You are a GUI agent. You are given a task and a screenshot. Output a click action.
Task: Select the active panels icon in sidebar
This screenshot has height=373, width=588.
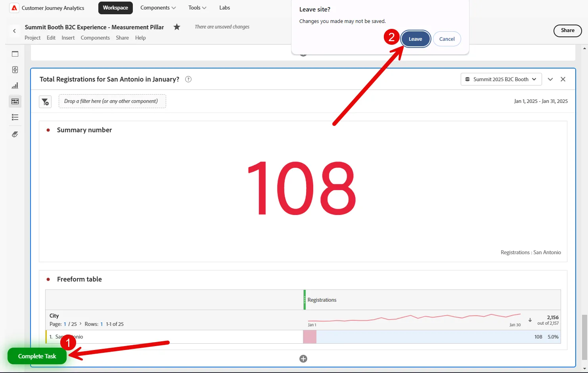[15, 101]
